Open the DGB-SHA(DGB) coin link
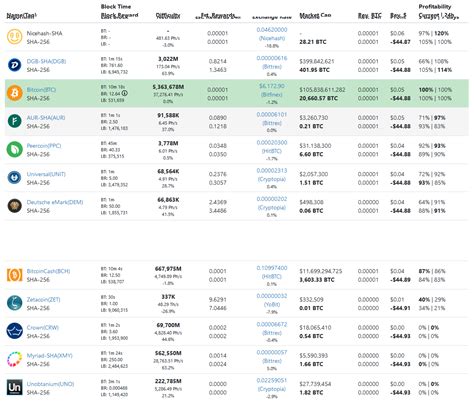The height and width of the screenshot is (401, 474). (x=46, y=61)
